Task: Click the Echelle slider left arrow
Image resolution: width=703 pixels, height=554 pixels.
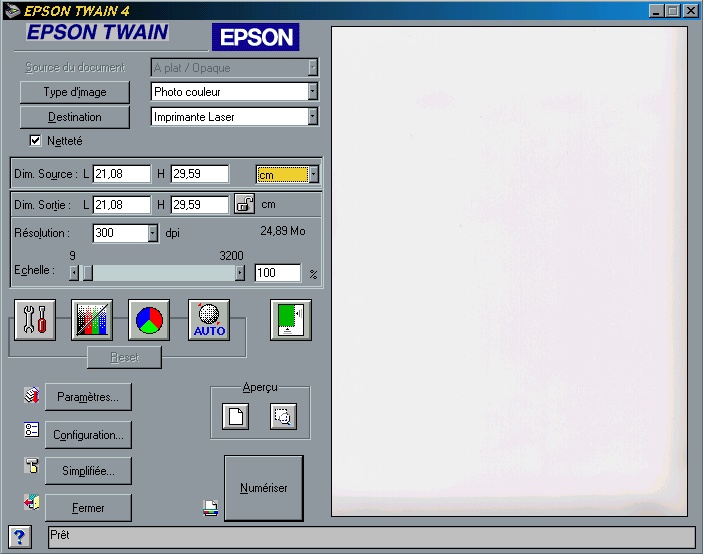Action: (x=74, y=273)
